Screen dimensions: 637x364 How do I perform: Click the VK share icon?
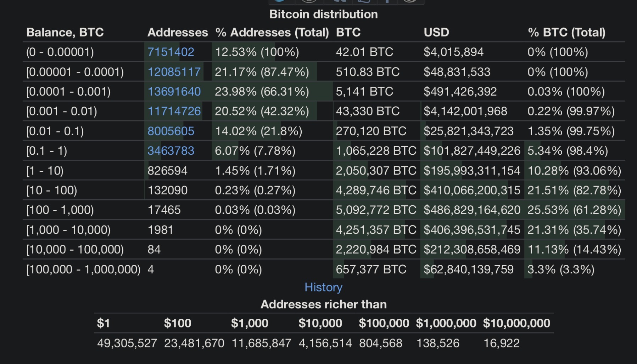(x=340, y=1)
